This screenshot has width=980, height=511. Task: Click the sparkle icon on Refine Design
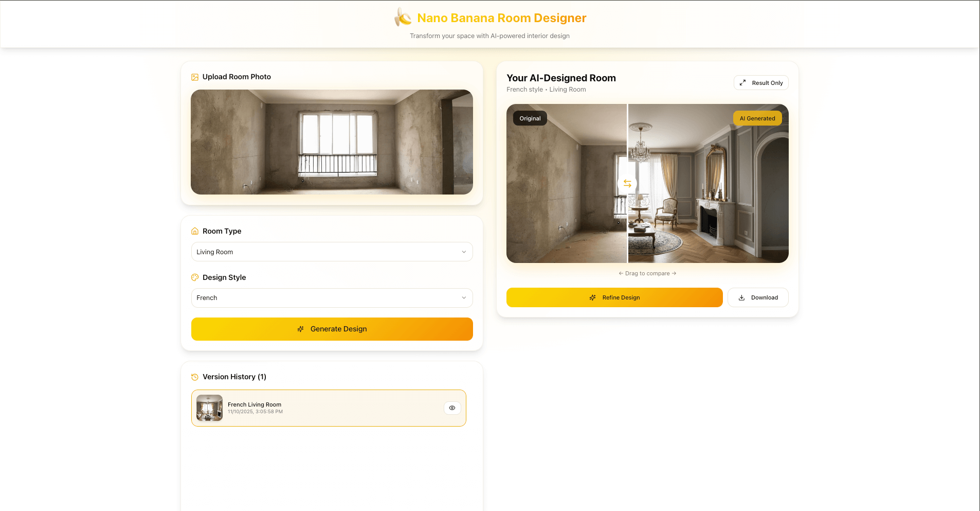[x=592, y=297]
